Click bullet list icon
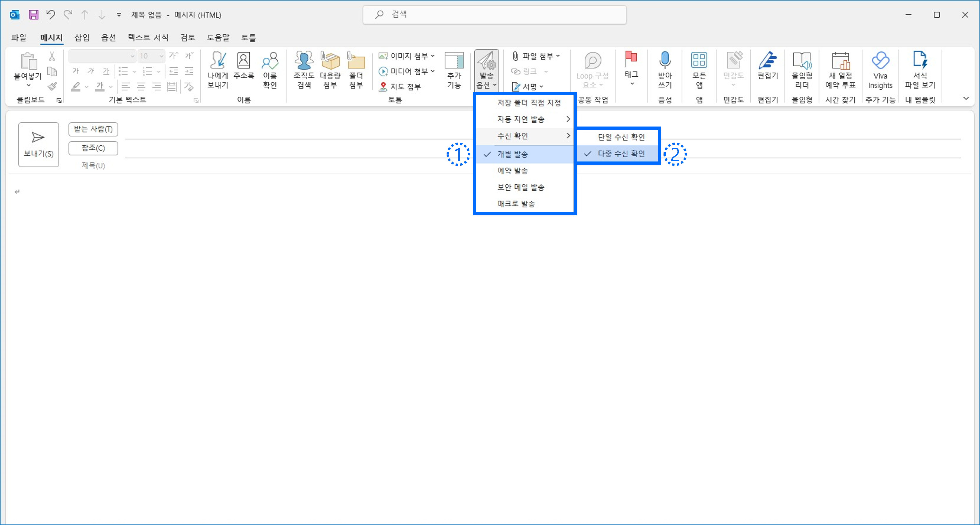The image size is (980, 525). pyautogui.click(x=123, y=71)
